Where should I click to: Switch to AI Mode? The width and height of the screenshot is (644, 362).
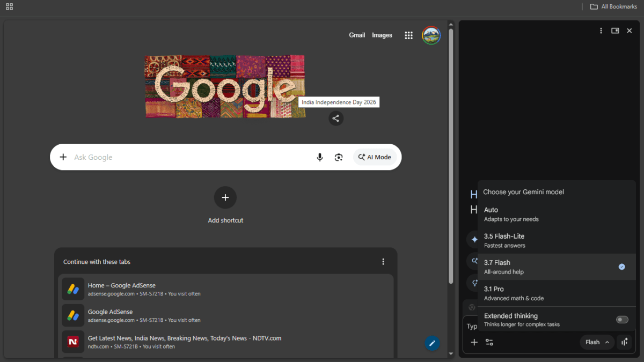tap(375, 157)
